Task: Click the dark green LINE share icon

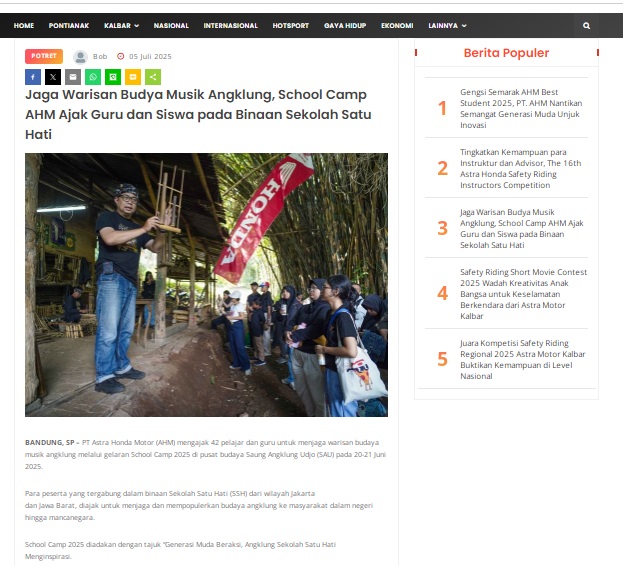Action: pos(113,77)
